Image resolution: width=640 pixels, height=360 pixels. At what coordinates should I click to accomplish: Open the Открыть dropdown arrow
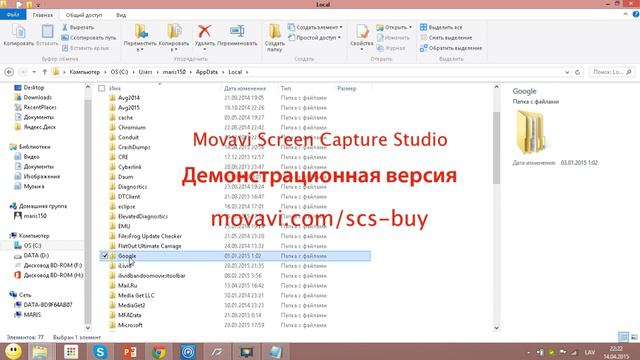(410, 27)
